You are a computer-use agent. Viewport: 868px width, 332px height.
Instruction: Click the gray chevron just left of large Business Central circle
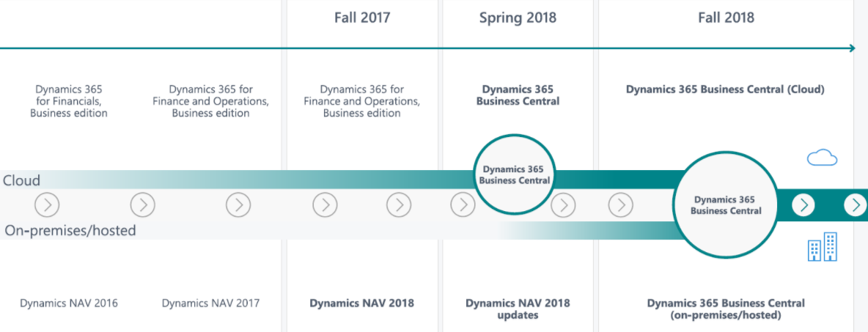[620, 205]
